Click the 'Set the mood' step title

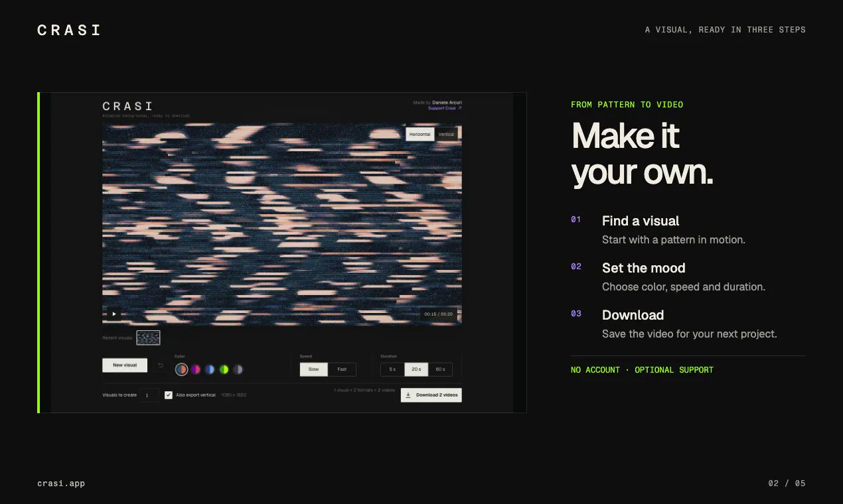click(644, 268)
